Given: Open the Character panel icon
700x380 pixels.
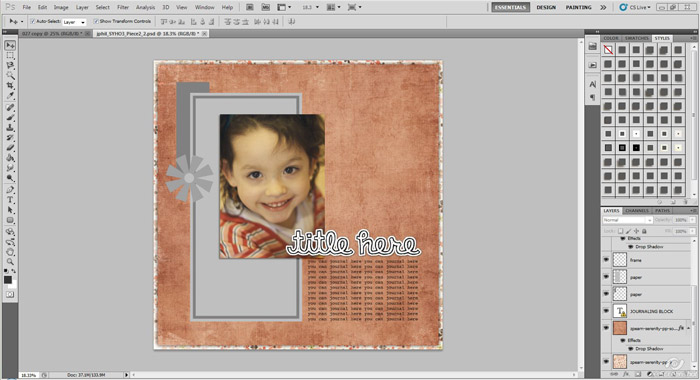Looking at the screenshot, I should (592, 84).
